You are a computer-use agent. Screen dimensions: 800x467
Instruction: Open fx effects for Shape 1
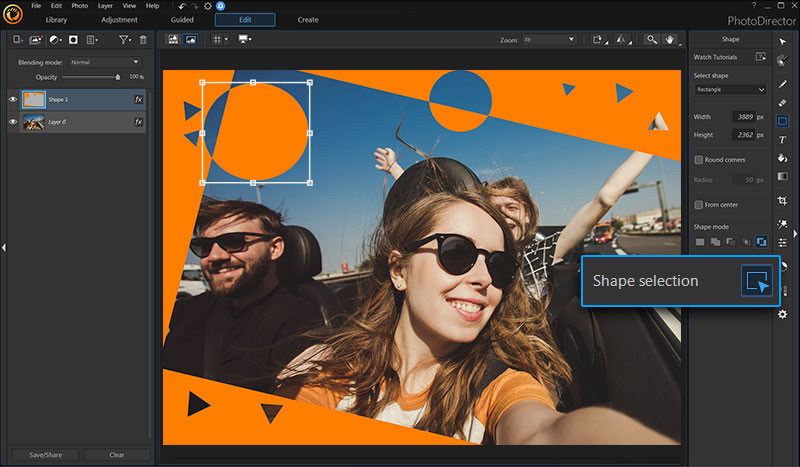[x=138, y=99]
